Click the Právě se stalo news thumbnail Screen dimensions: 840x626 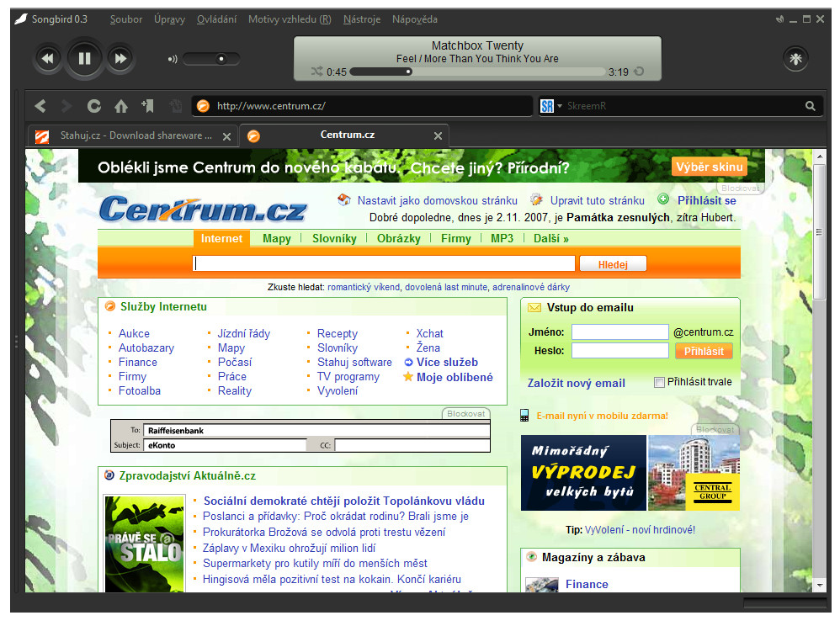145,544
